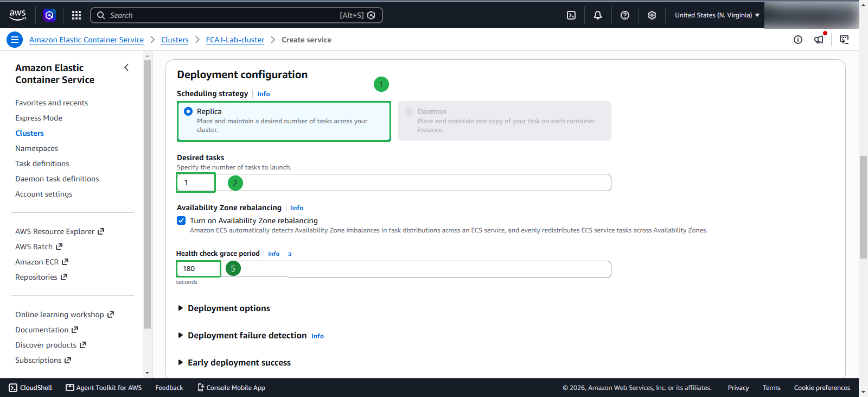Open Console Mobile App link
Screen dimensions: 868x397
coord(231,388)
